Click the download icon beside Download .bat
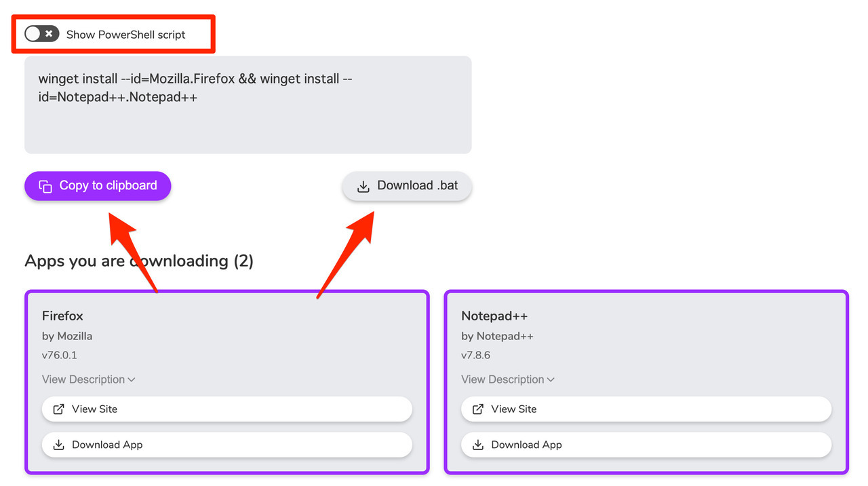 (x=363, y=186)
